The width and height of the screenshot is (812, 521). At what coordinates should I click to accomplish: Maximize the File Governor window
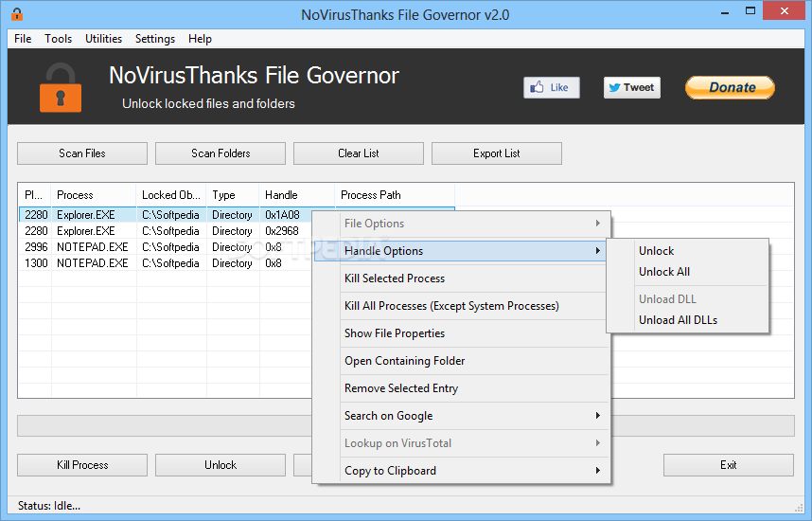coord(750,11)
